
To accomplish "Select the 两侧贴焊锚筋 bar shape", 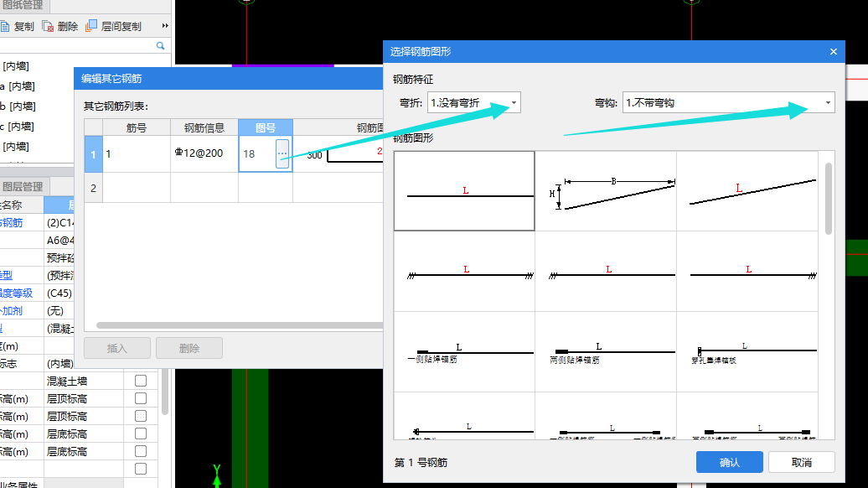I will coord(606,351).
